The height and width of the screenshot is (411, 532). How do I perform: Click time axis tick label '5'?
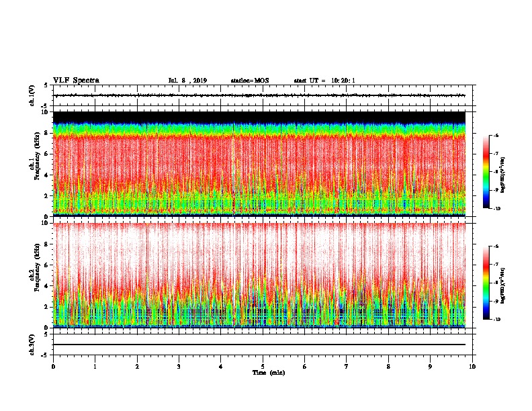pyautogui.click(x=263, y=367)
